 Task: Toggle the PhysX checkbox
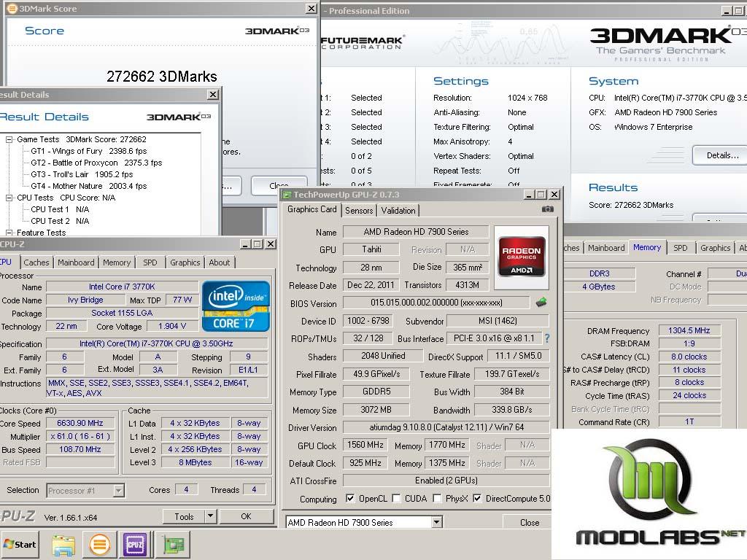pos(437,498)
